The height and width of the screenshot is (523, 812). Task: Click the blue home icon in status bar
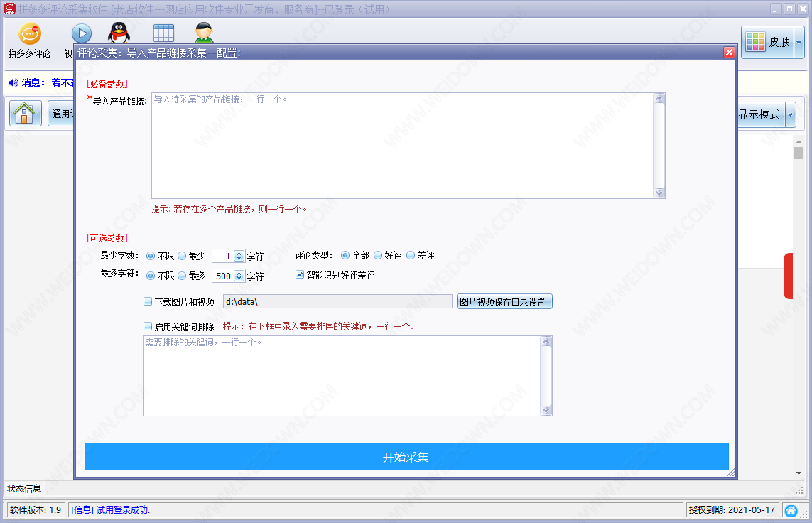tap(791, 511)
